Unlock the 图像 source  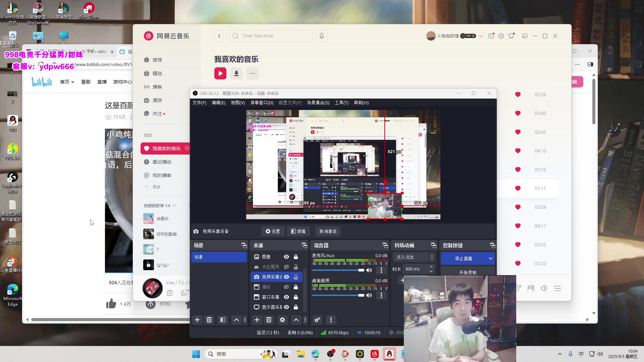(296, 257)
